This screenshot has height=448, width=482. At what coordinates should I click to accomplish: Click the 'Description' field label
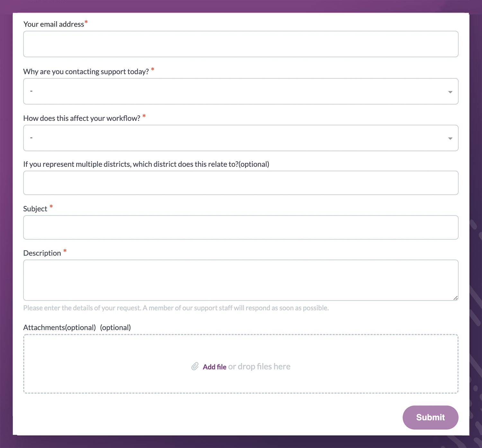pyautogui.click(x=42, y=253)
